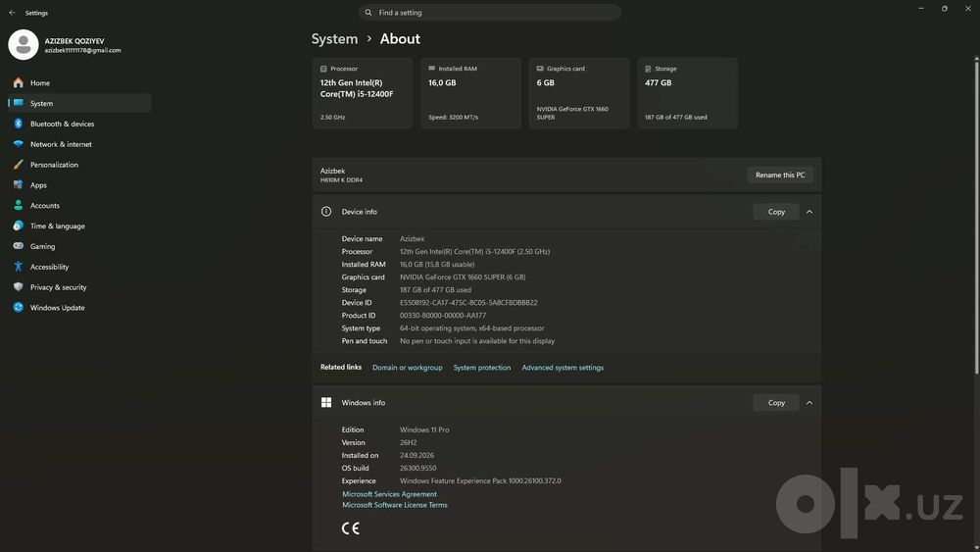The width and height of the screenshot is (980, 552).
Task: Click the Storage icon on card
Action: 648,69
